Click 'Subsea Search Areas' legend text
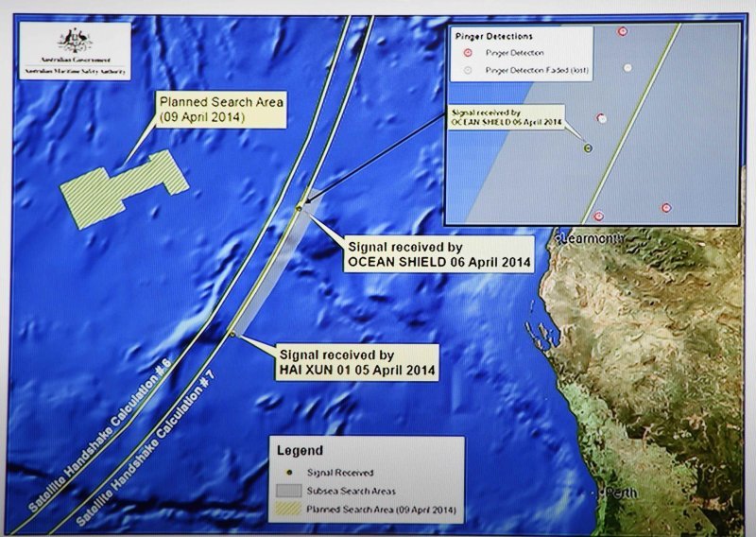This screenshot has width=756, height=537. pyautogui.click(x=351, y=492)
